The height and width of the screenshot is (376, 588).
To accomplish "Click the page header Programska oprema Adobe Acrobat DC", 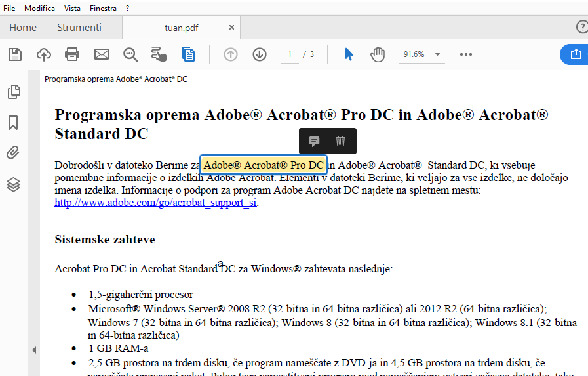I will (x=116, y=79).
